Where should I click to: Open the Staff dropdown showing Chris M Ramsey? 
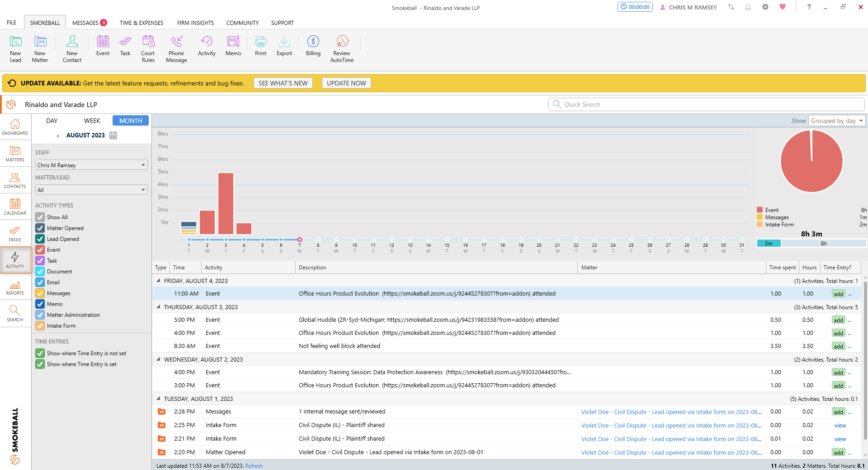tap(92, 165)
